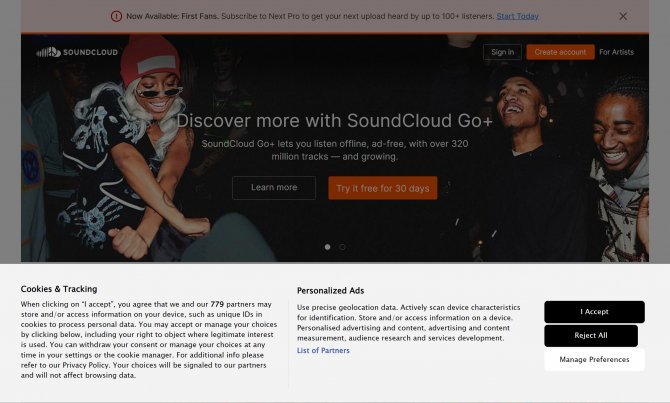This screenshot has width=670, height=403.
Task: Dismiss the First Fans announcement banner
Action: (x=623, y=16)
